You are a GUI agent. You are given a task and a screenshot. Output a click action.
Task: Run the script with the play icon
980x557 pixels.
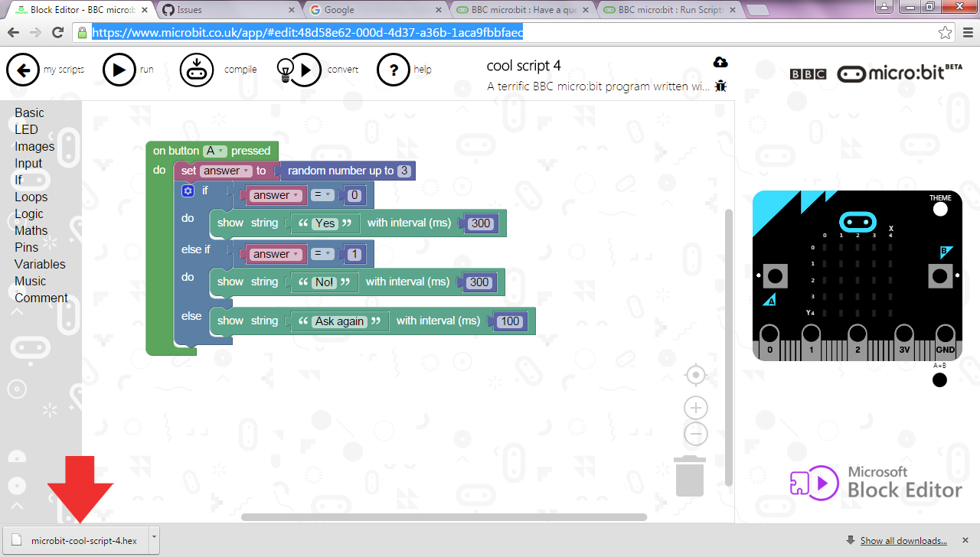click(119, 70)
